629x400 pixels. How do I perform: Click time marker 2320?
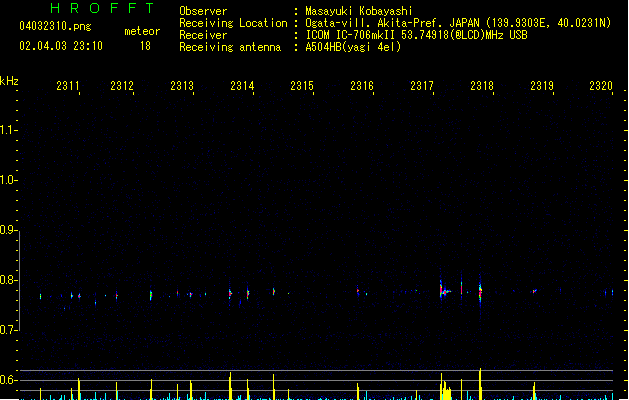[x=601, y=86]
